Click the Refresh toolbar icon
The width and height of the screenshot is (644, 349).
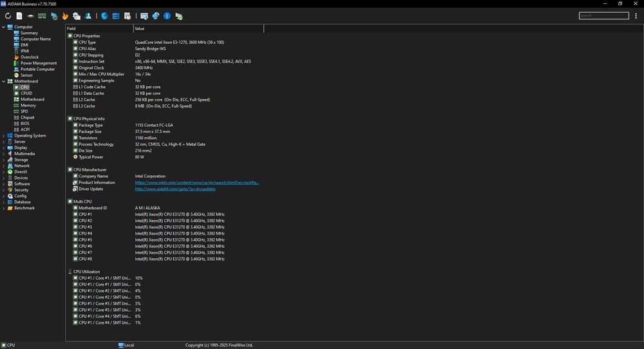pos(8,16)
